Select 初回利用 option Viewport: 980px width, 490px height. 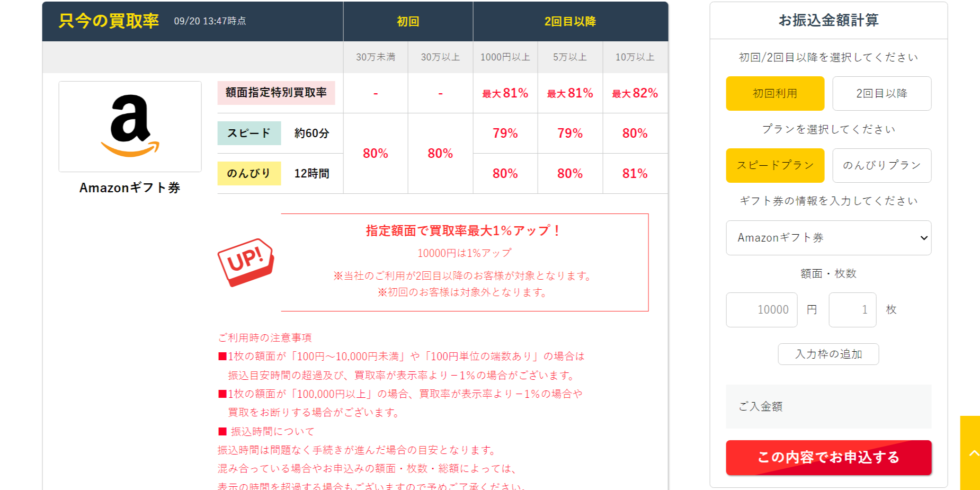coord(774,94)
